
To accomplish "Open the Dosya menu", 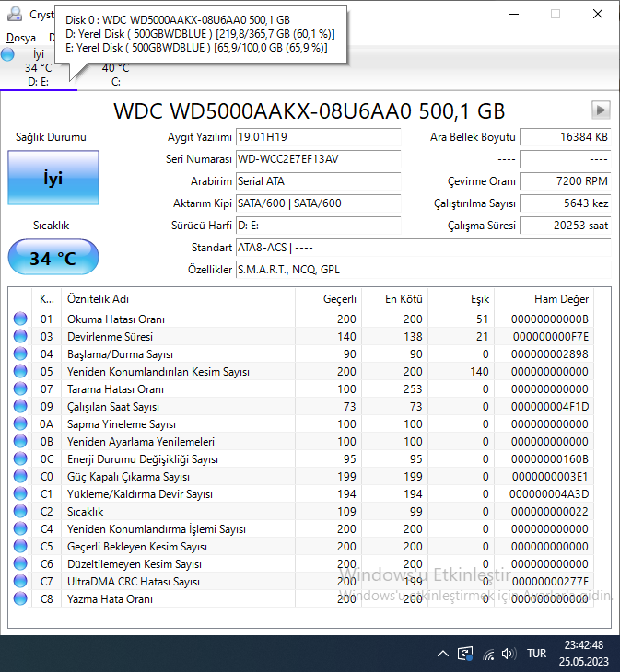I will 21,38.
